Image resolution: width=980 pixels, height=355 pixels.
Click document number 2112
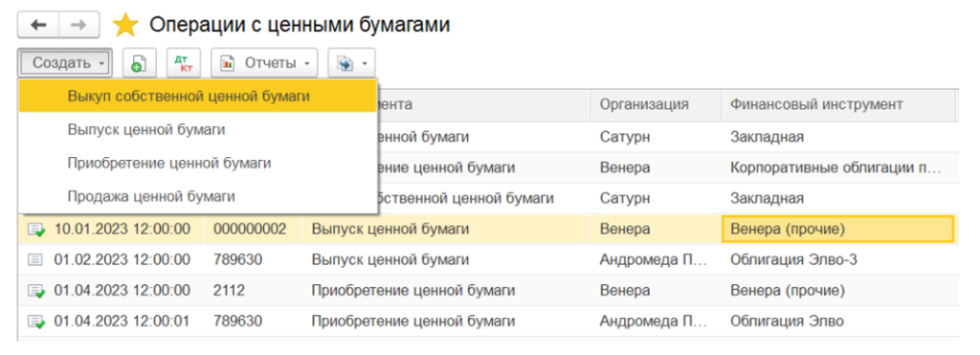pyautogui.click(x=230, y=291)
